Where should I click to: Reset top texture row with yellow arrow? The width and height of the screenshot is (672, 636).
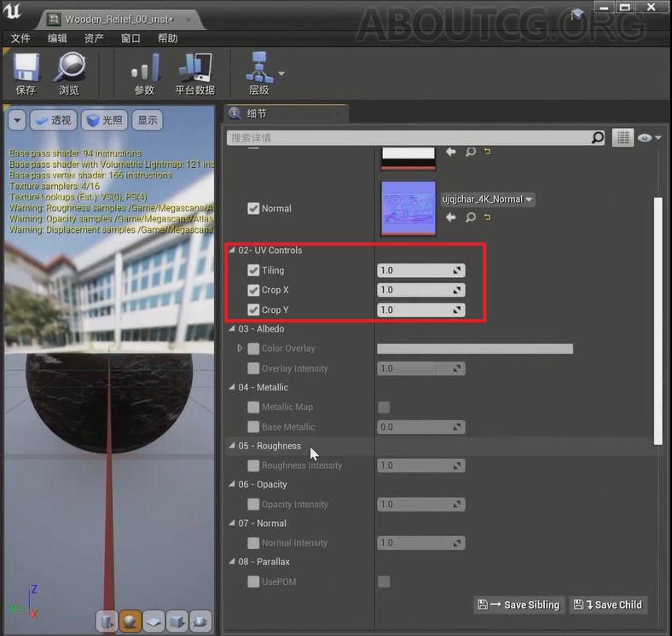coord(487,151)
